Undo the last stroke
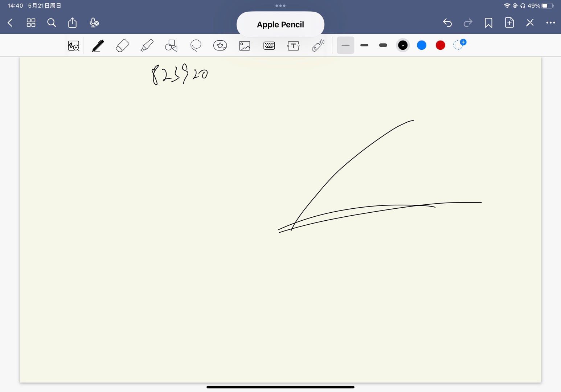Image resolution: width=561 pixels, height=392 pixels. point(447,23)
